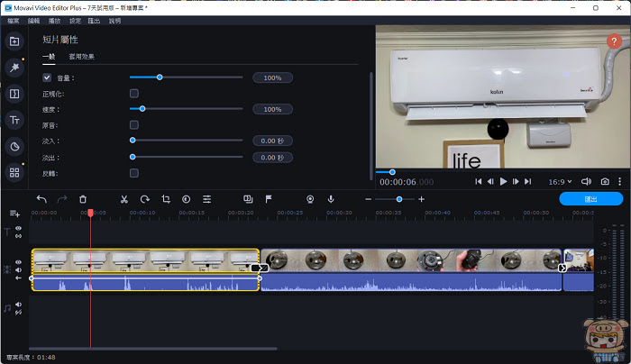631x364 pixels.
Task: Start webcam recording from toolbar
Action: pyautogui.click(x=310, y=199)
